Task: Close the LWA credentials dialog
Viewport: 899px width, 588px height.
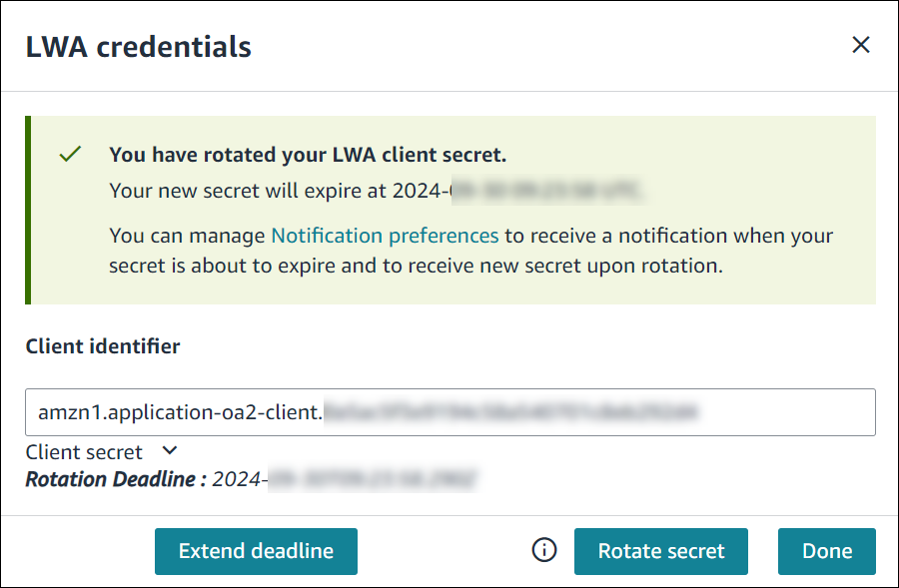Action: [x=861, y=45]
